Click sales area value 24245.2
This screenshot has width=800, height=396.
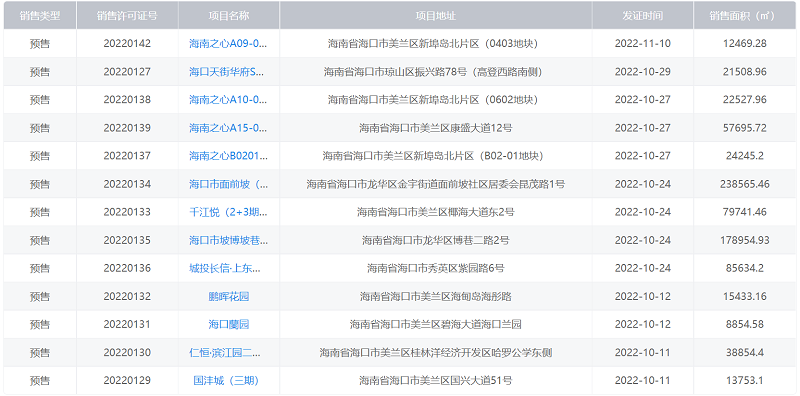(744, 156)
